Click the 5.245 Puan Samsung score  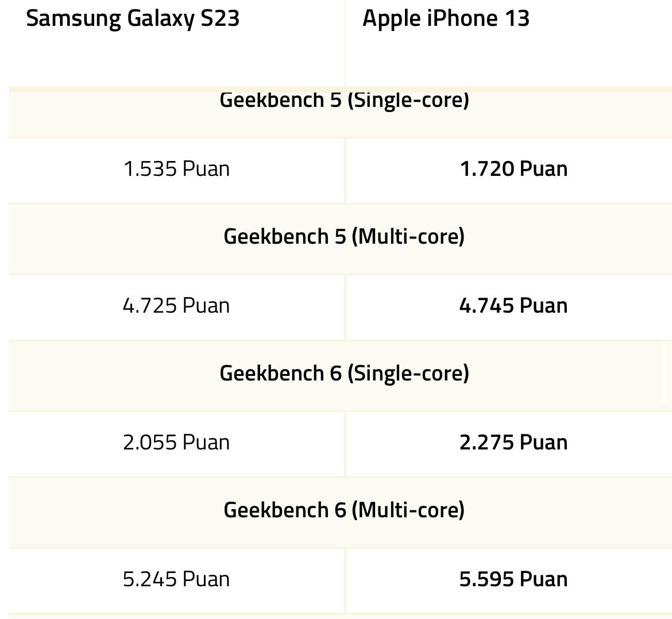pos(176,579)
